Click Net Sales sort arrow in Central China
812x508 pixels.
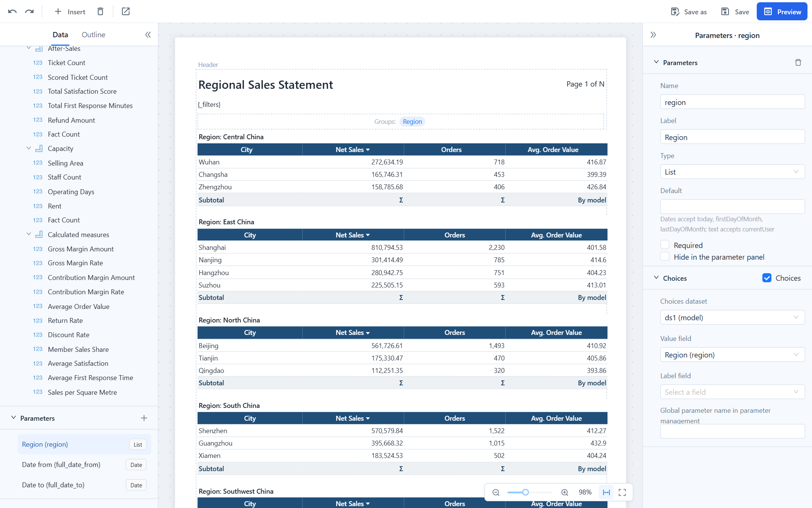coord(368,150)
